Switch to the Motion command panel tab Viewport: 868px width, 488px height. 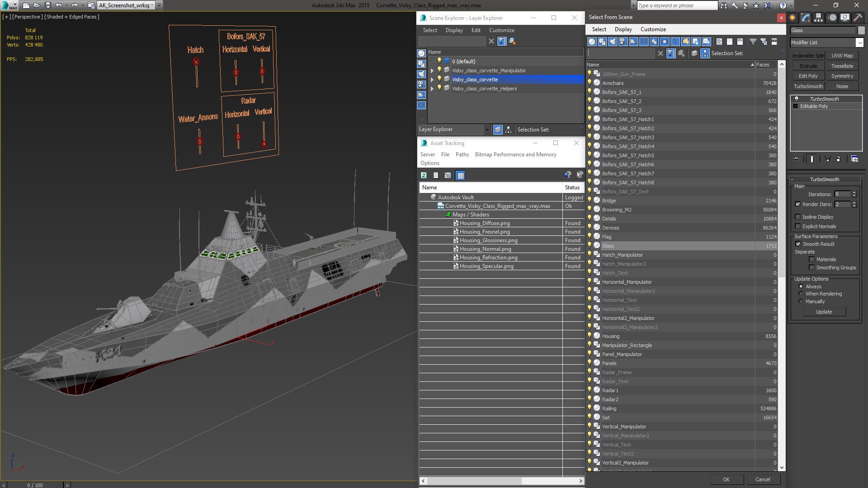(x=832, y=18)
